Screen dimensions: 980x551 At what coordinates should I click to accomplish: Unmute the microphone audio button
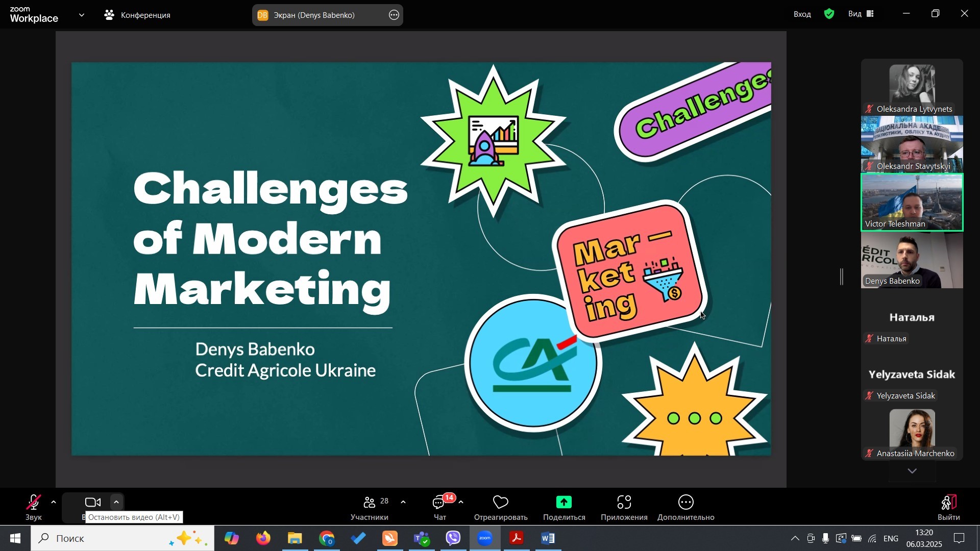[x=34, y=503]
